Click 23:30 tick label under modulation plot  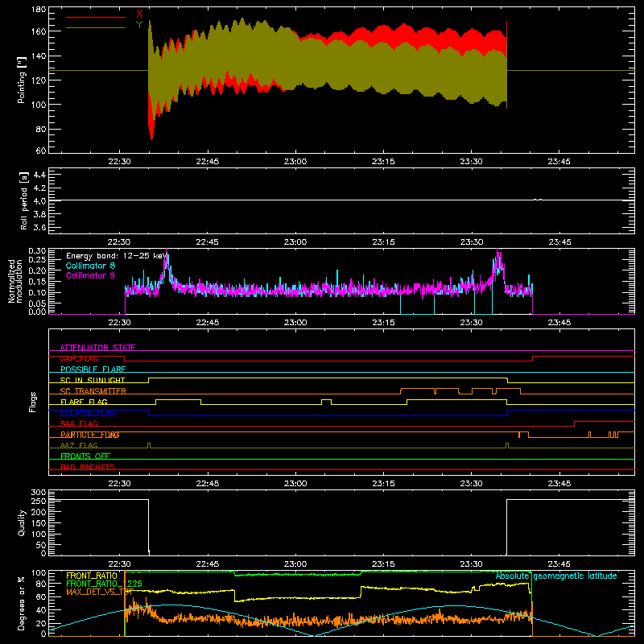(471, 323)
